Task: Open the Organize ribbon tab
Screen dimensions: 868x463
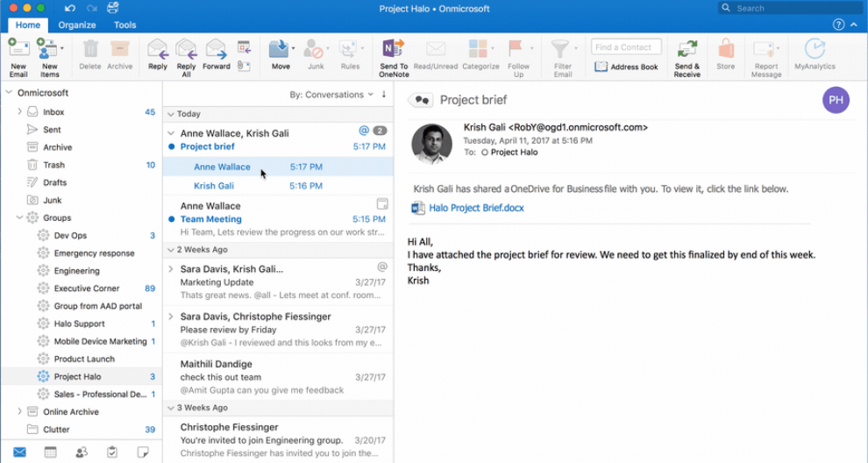Action: click(77, 25)
